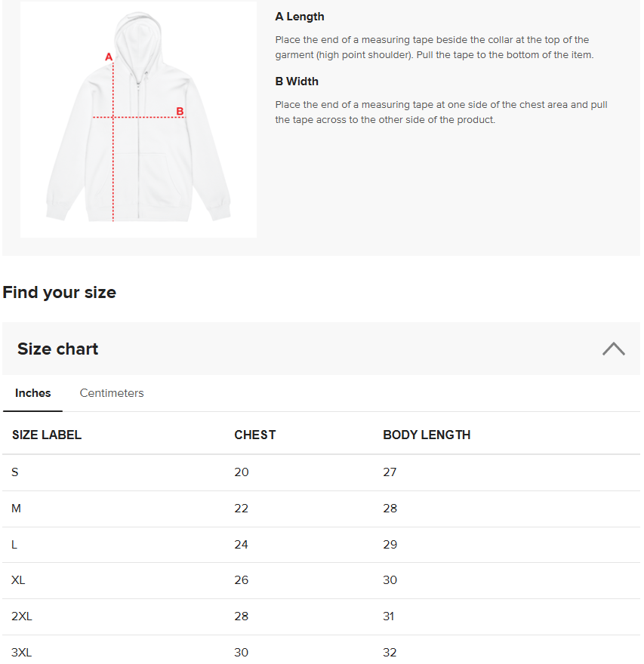Click the red A length marker
Viewport: 644px width, 664px height.
(x=109, y=57)
